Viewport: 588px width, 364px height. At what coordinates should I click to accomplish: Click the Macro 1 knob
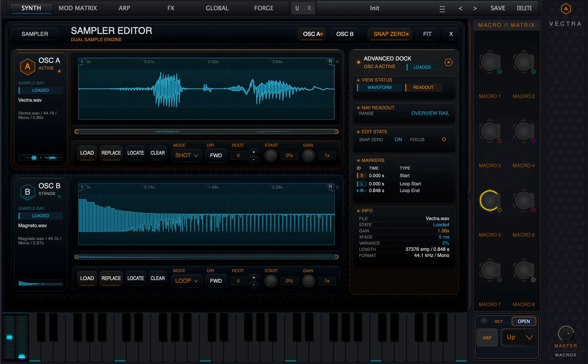pos(490,62)
